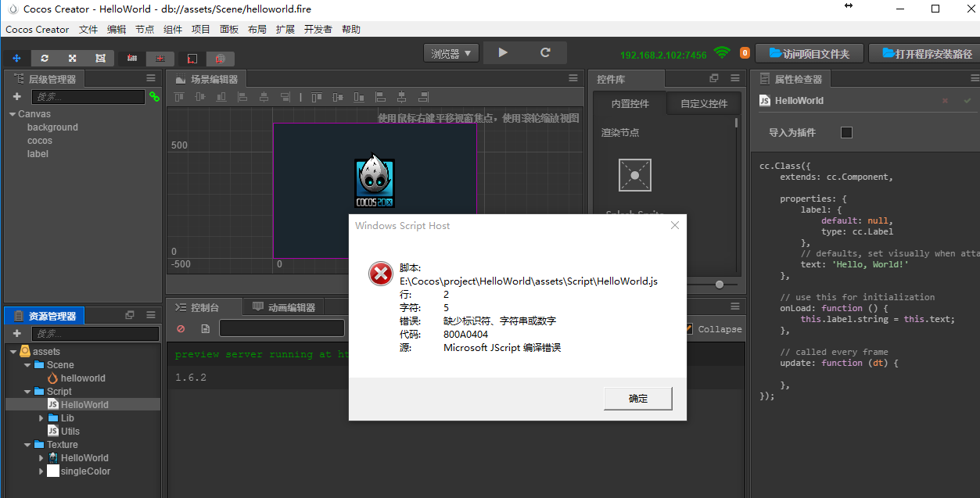Switch to center anchor mode icon
Viewport: 980px width, 498px height.
(160, 59)
